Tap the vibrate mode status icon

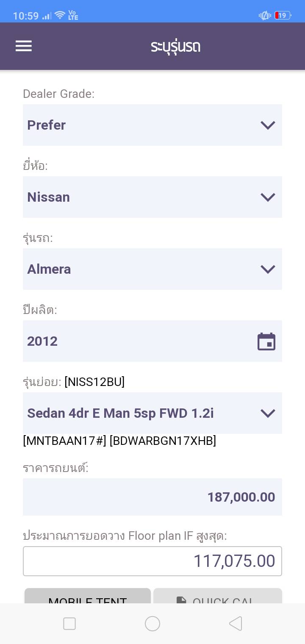[x=265, y=16]
